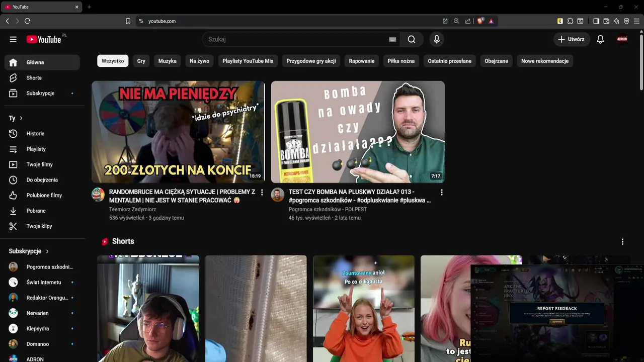Open the TEST CZY BOMBA NA PLUSKWY title

360,196
